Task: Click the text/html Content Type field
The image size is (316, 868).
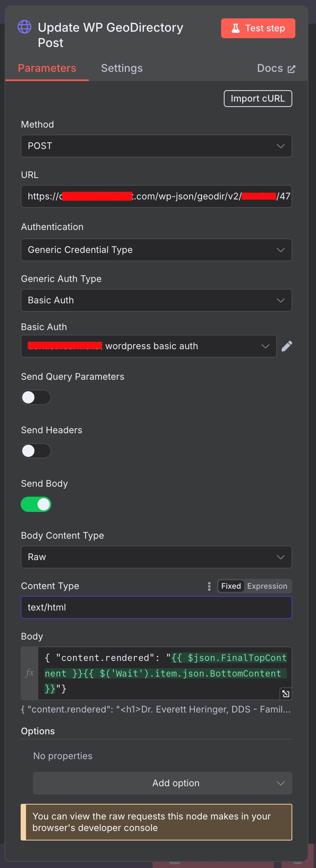Action: coord(156,607)
